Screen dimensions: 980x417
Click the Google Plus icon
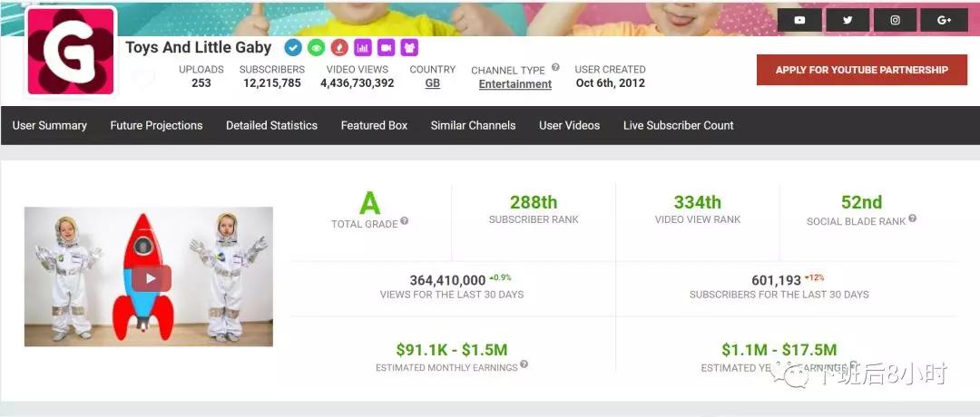click(944, 20)
